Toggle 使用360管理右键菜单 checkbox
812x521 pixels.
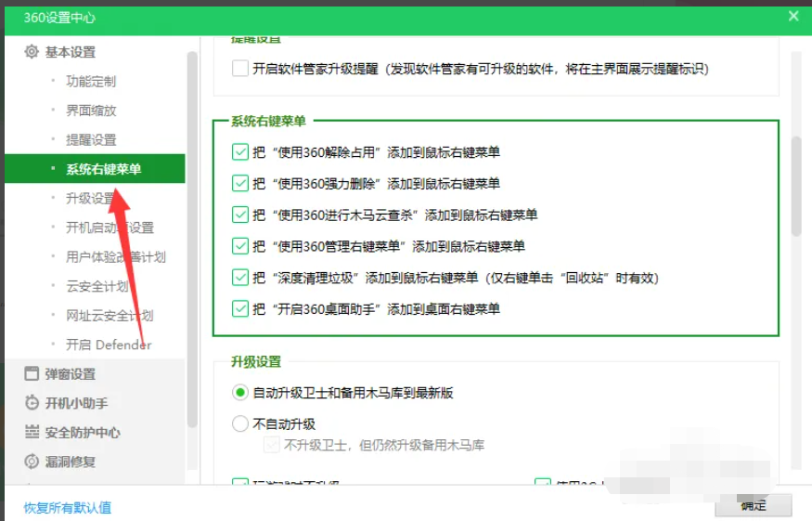[240, 246]
